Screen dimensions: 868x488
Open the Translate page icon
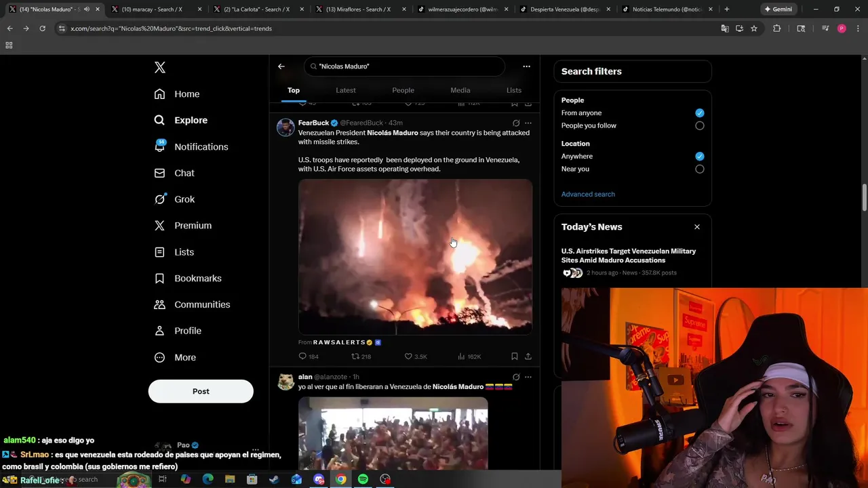[725, 28]
